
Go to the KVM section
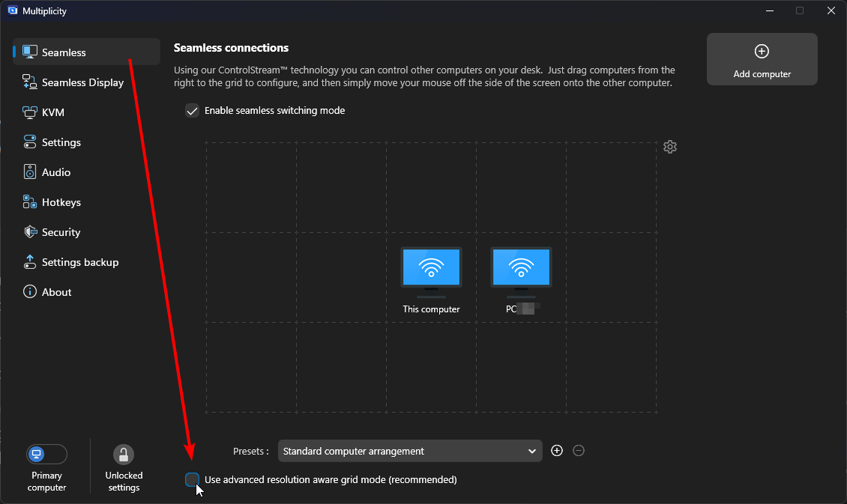pyautogui.click(x=52, y=112)
